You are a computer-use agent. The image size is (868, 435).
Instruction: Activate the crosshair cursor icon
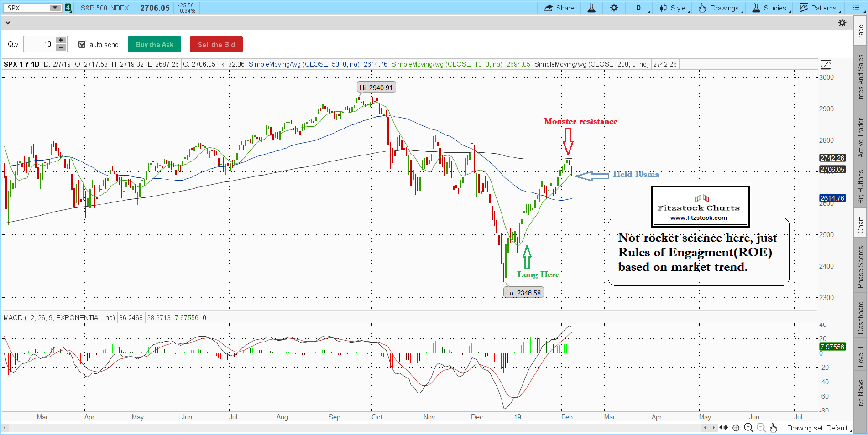pyautogui.click(x=736, y=428)
